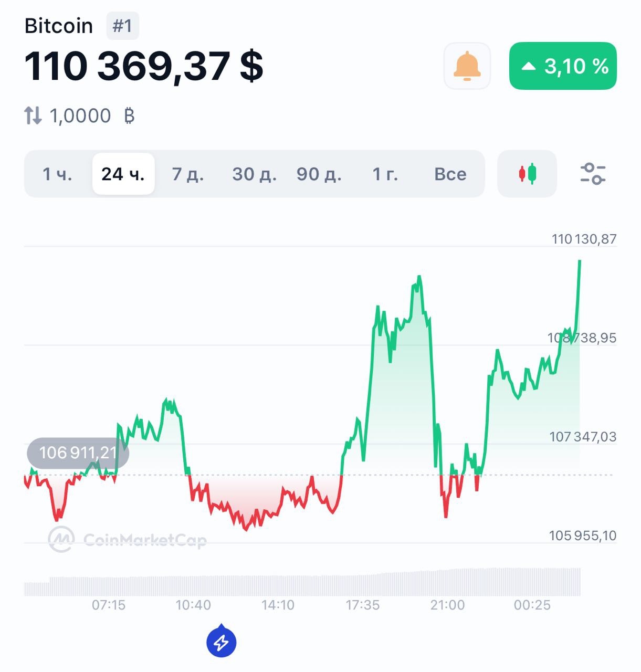Tap the green 3,10 % change badge
This screenshot has height=672, width=641.
pyautogui.click(x=563, y=66)
